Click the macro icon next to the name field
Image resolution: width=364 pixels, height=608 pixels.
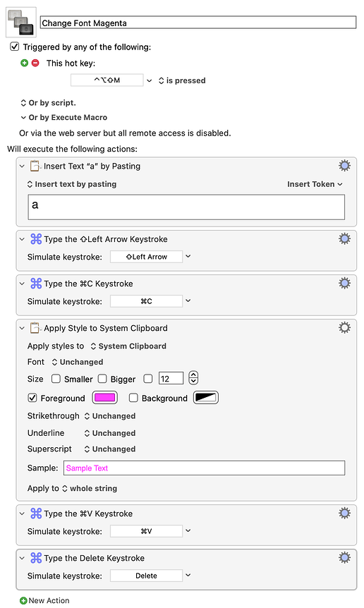point(21,22)
